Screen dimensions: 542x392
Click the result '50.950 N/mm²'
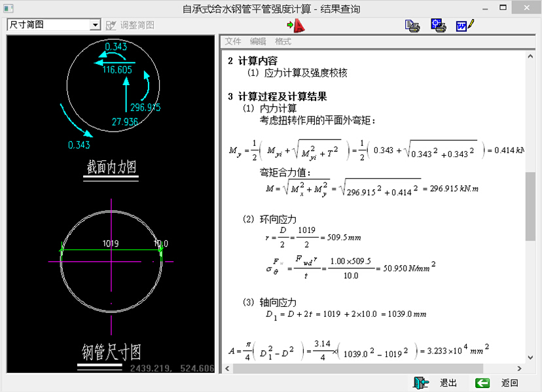[x=409, y=267]
